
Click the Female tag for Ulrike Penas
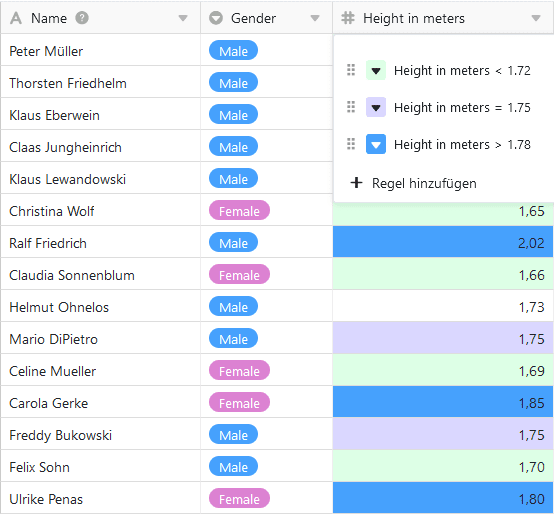[x=240, y=498]
